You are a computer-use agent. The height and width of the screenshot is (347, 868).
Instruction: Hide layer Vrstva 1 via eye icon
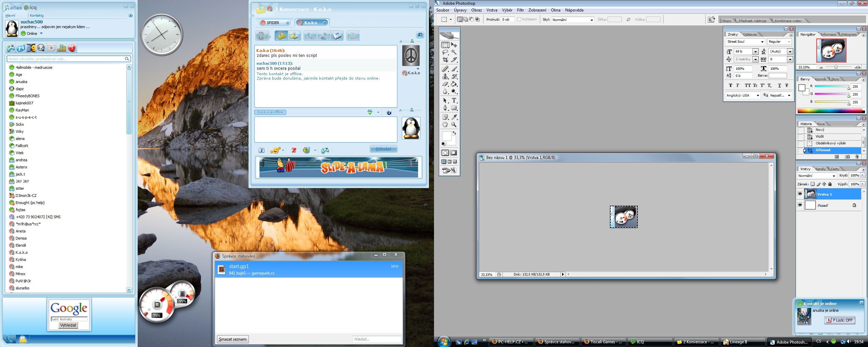click(x=800, y=194)
